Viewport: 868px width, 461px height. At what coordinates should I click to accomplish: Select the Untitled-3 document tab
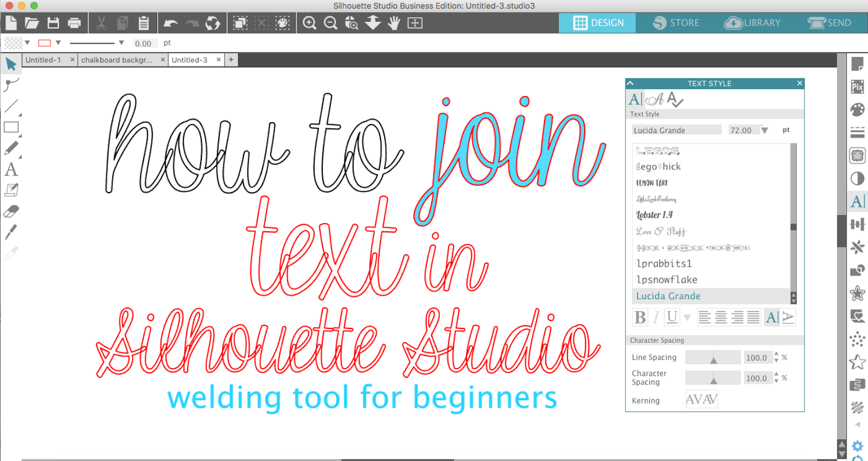(x=189, y=60)
